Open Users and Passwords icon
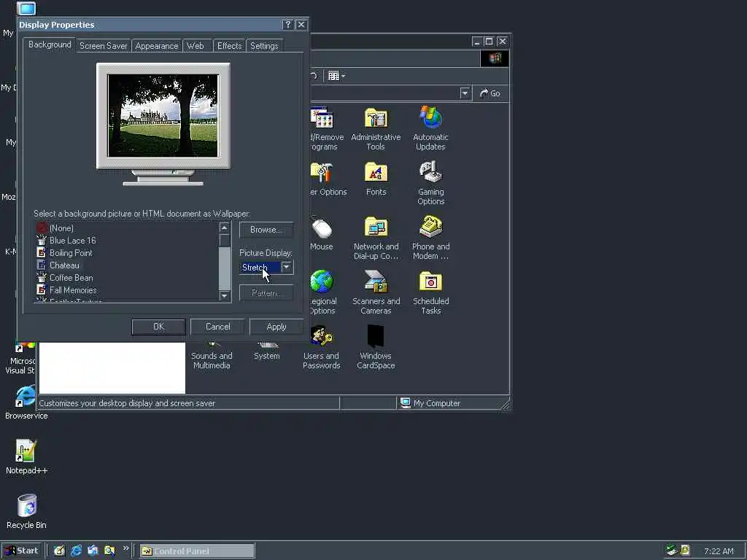The height and width of the screenshot is (560, 747). click(x=322, y=348)
